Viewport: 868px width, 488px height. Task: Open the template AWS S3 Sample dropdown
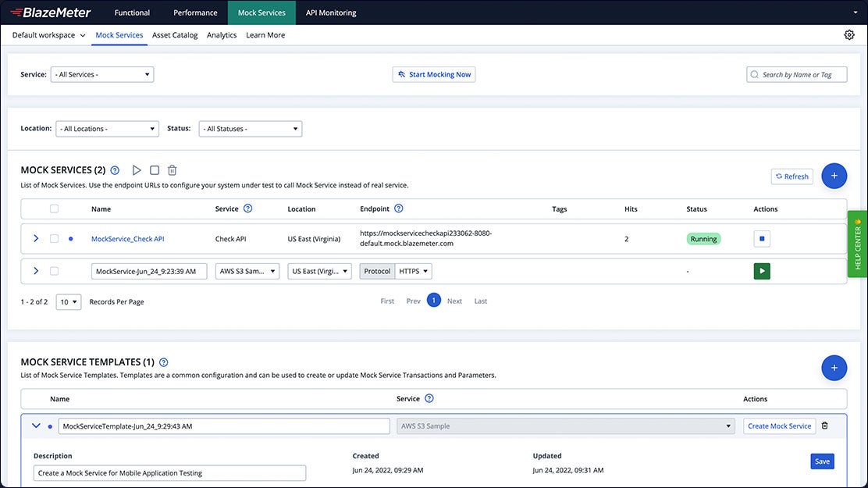pyautogui.click(x=566, y=426)
